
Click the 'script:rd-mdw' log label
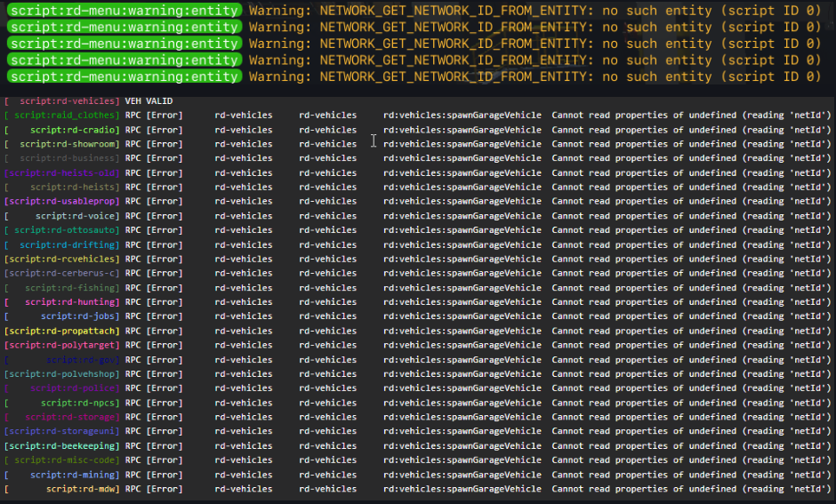click(x=62, y=489)
